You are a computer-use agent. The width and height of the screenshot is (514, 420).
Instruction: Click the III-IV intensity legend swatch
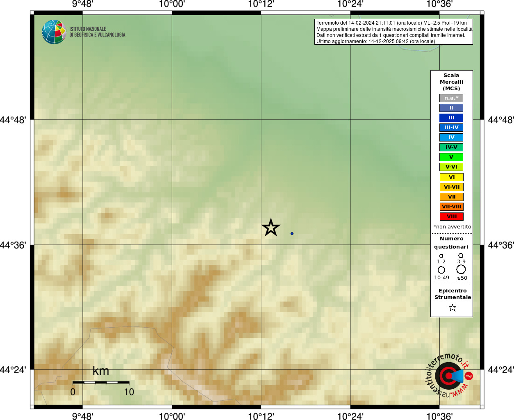point(451,128)
